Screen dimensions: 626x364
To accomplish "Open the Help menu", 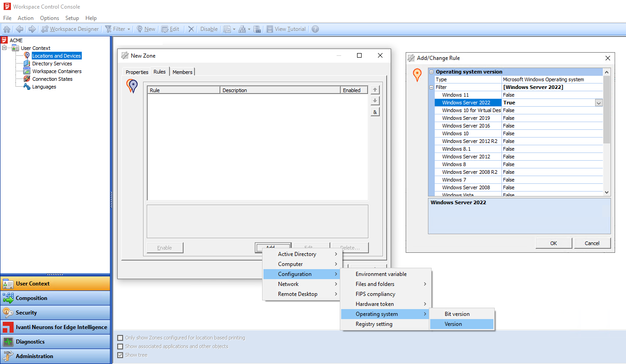I will [91, 18].
